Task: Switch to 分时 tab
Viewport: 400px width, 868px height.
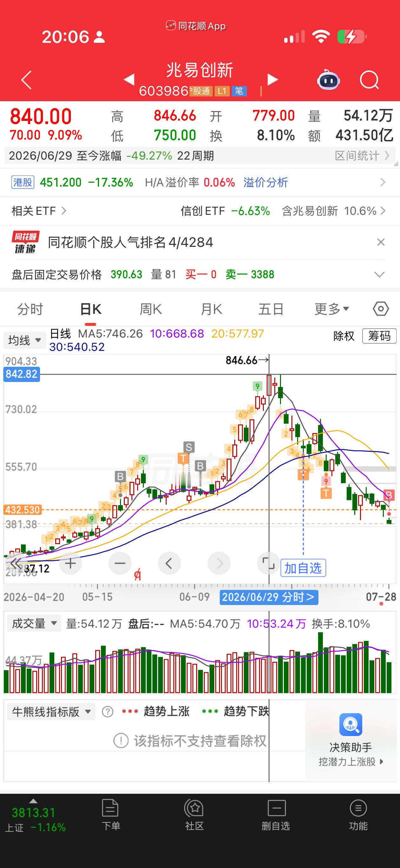Action: point(30,309)
